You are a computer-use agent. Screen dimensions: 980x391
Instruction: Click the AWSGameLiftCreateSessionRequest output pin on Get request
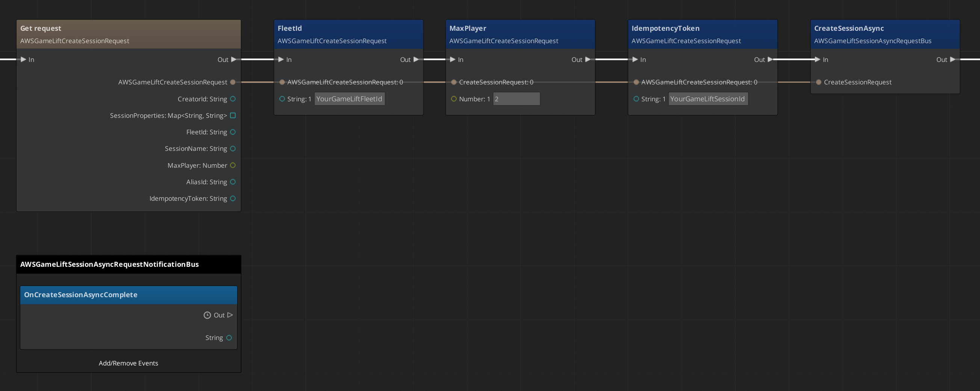point(233,82)
